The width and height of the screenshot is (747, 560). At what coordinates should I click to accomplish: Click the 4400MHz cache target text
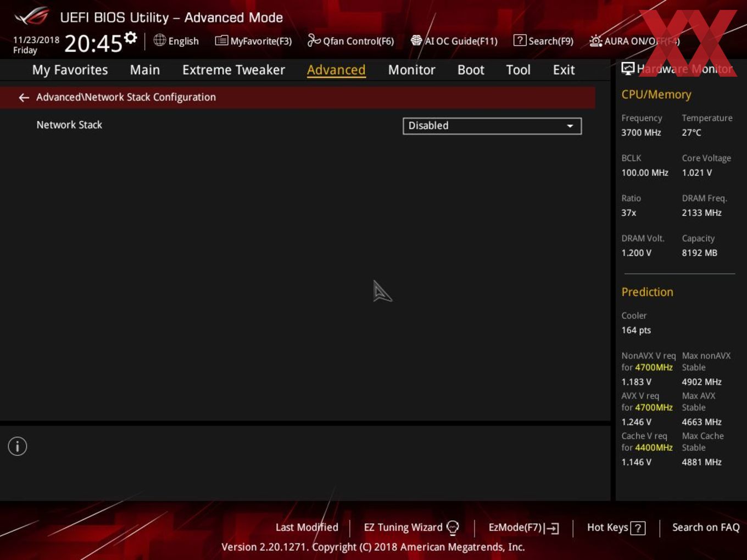tap(654, 447)
